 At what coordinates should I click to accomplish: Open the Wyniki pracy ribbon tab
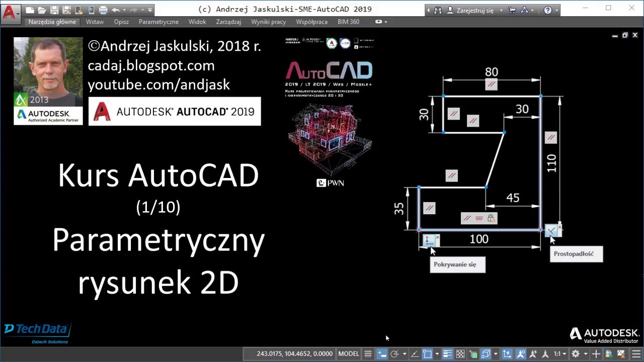pos(269,22)
